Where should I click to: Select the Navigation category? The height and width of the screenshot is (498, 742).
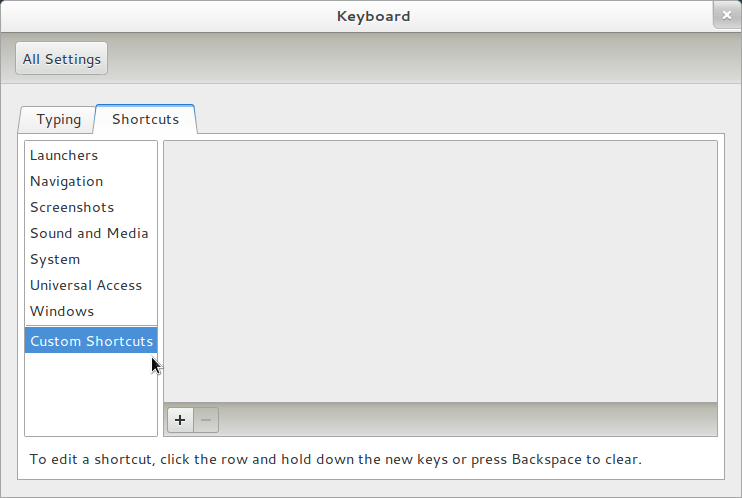pyautogui.click(x=66, y=181)
